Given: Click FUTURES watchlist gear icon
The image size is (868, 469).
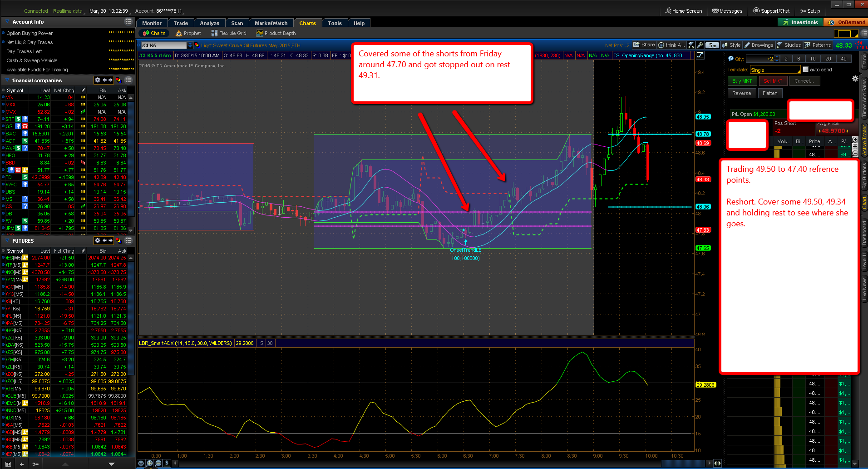Looking at the screenshot, I should point(97,240).
